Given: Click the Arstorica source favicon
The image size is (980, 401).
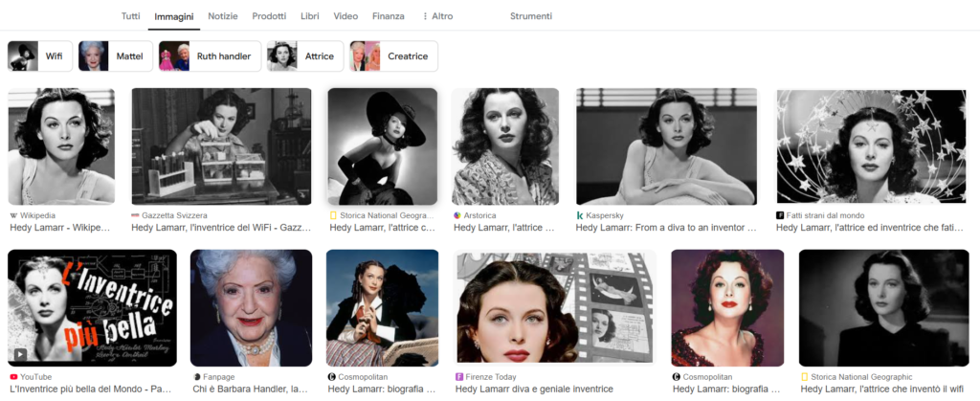Looking at the screenshot, I should tap(457, 215).
